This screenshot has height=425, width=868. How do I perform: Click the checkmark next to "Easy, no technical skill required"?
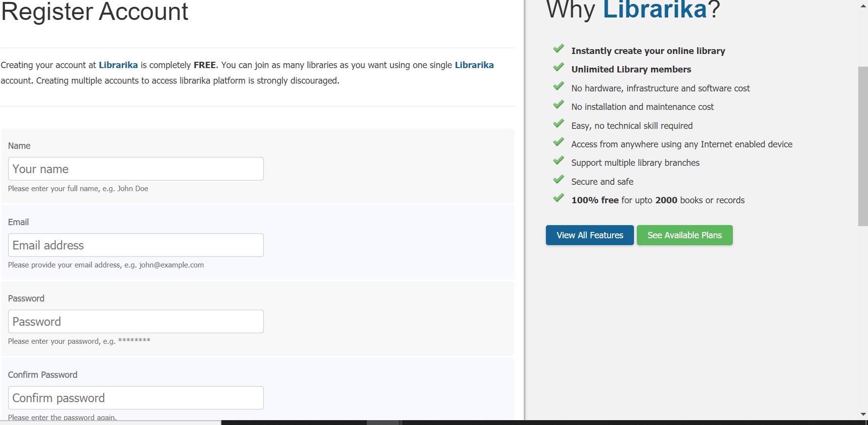pyautogui.click(x=559, y=124)
